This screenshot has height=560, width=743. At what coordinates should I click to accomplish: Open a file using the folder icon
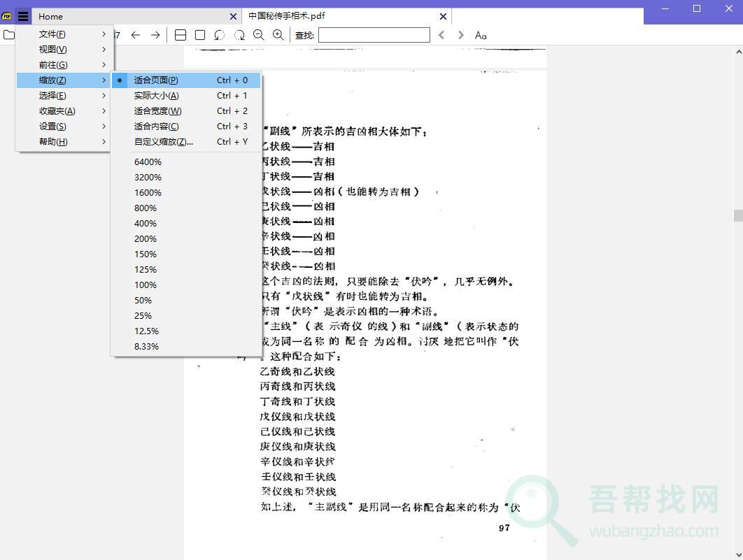10,34
